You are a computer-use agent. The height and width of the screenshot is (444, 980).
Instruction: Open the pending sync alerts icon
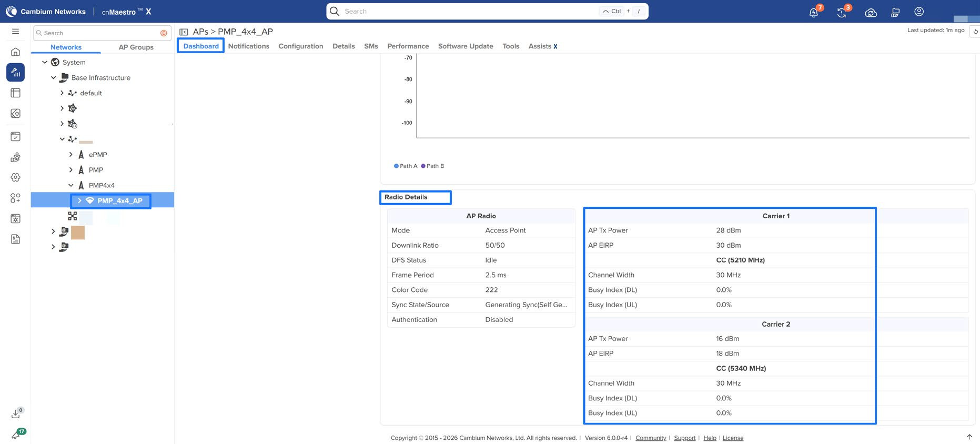[842, 12]
